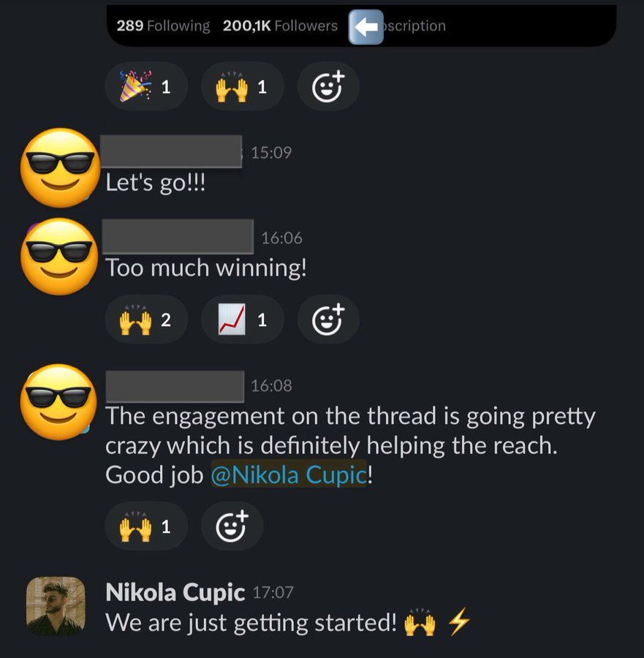Click the Nikola Cupic sender name
The image size is (644, 658).
click(x=175, y=592)
